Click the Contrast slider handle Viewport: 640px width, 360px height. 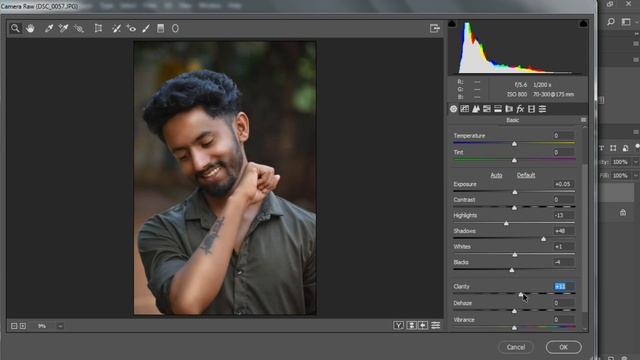pyautogui.click(x=514, y=208)
